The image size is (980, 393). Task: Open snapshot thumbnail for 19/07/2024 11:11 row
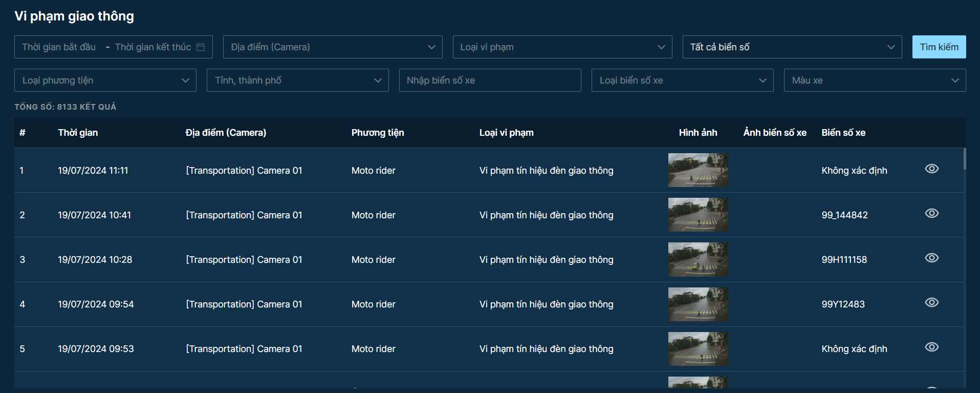coord(698,170)
